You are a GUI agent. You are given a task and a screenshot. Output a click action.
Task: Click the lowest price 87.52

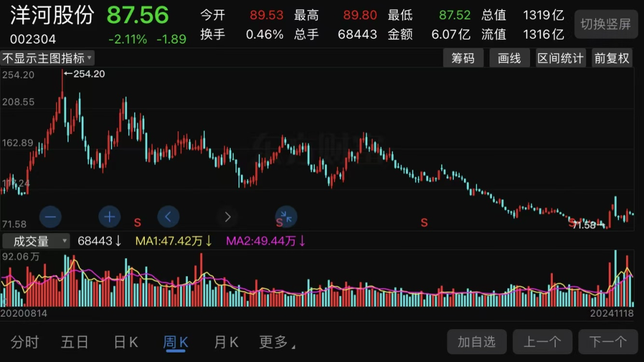click(454, 15)
